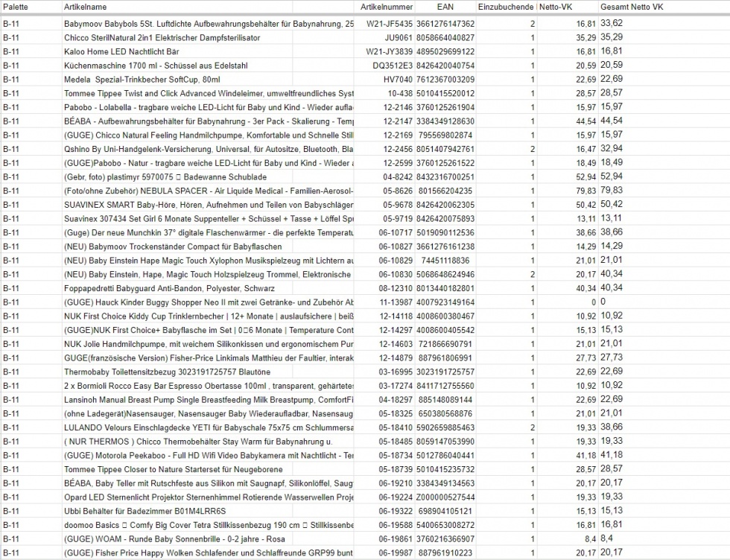Viewport: 730px width, 560px height.
Task: Select EAN "5400653008272"
Action: [445, 525]
